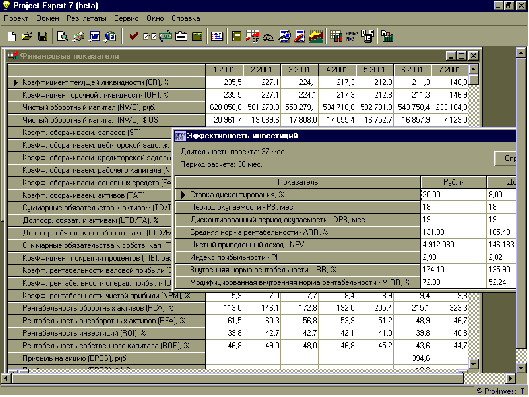Click the first period column header of table

coord(224,70)
